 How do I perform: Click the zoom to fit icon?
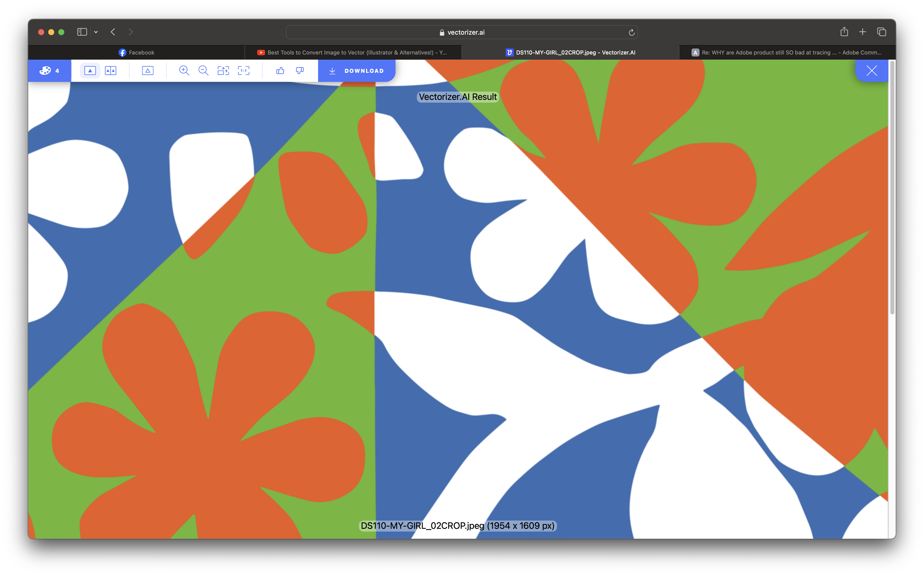pos(223,71)
